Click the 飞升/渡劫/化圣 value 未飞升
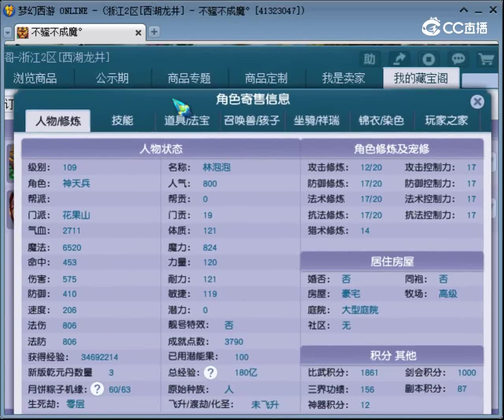 pyautogui.click(x=265, y=405)
